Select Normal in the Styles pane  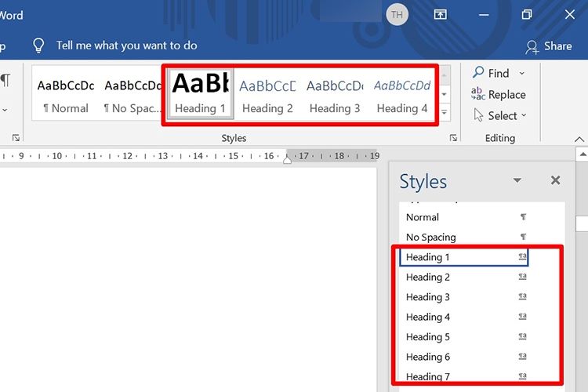464,217
